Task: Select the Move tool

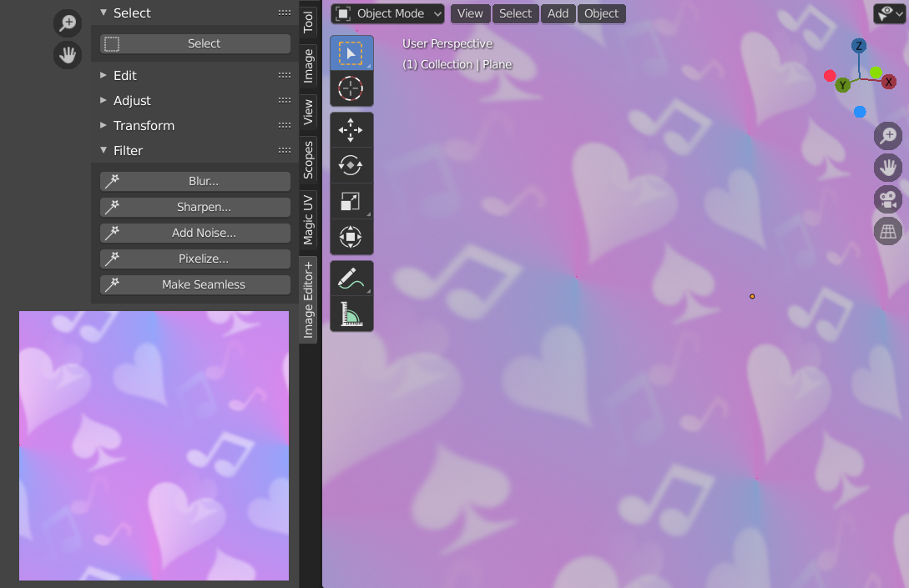Action: click(351, 130)
